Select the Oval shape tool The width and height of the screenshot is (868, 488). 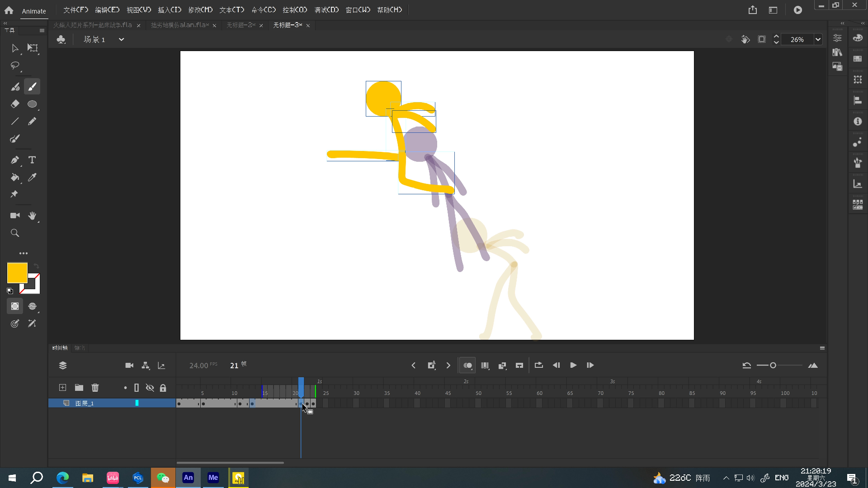[x=32, y=104]
